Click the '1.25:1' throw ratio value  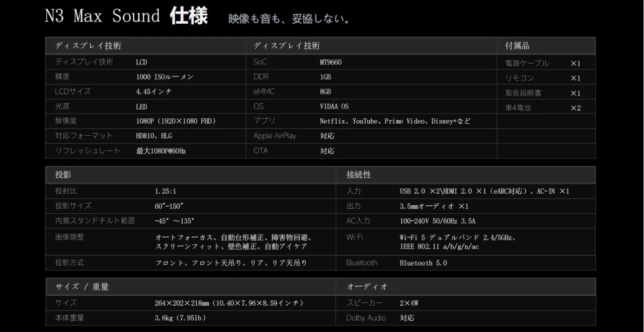click(x=166, y=191)
